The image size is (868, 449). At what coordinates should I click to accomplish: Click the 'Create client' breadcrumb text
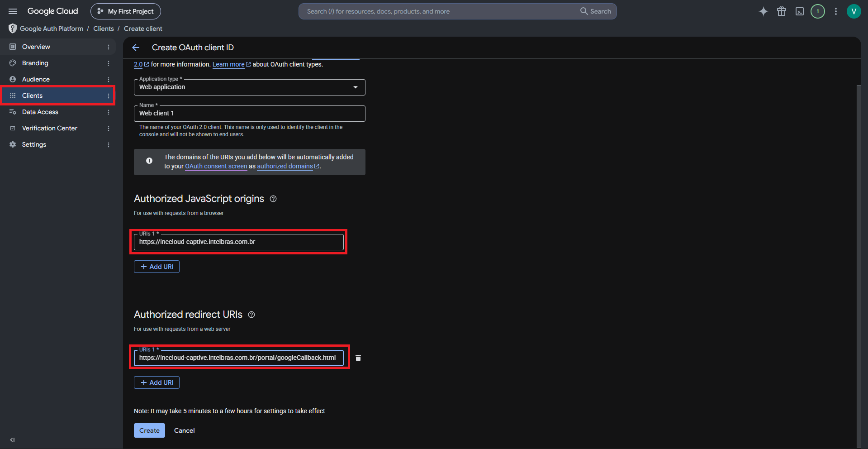[x=143, y=29]
